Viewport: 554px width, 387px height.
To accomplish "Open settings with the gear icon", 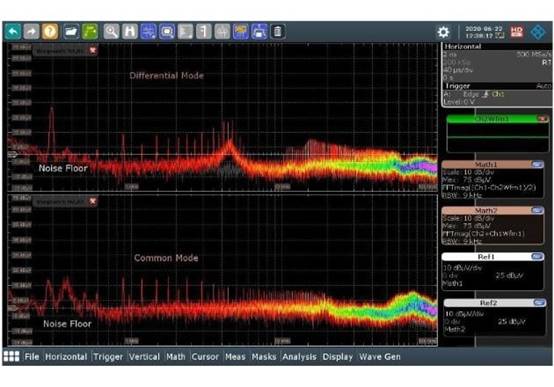I will [x=443, y=32].
